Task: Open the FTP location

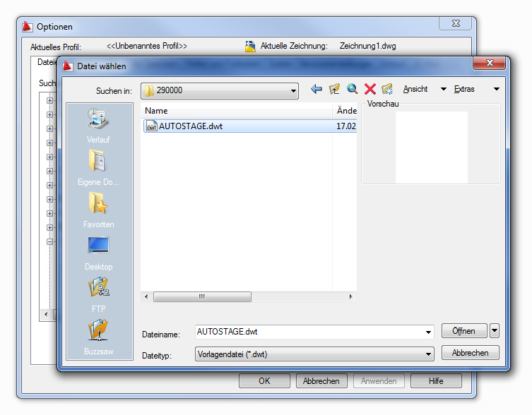Action: pos(98,295)
